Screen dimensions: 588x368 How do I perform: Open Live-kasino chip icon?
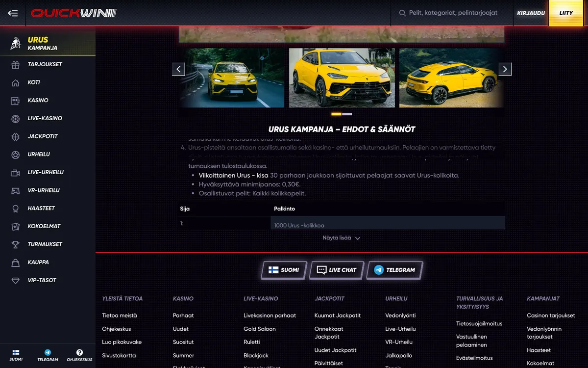point(16,118)
